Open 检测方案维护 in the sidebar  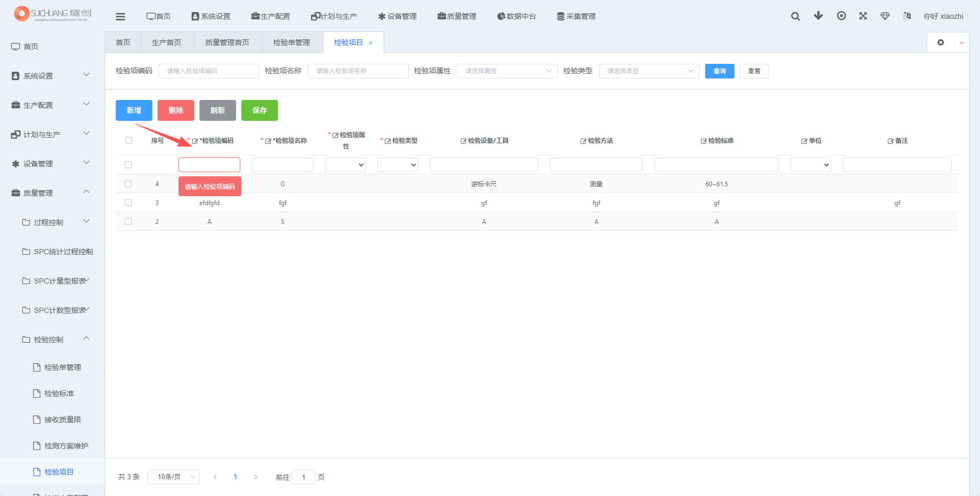click(x=66, y=446)
